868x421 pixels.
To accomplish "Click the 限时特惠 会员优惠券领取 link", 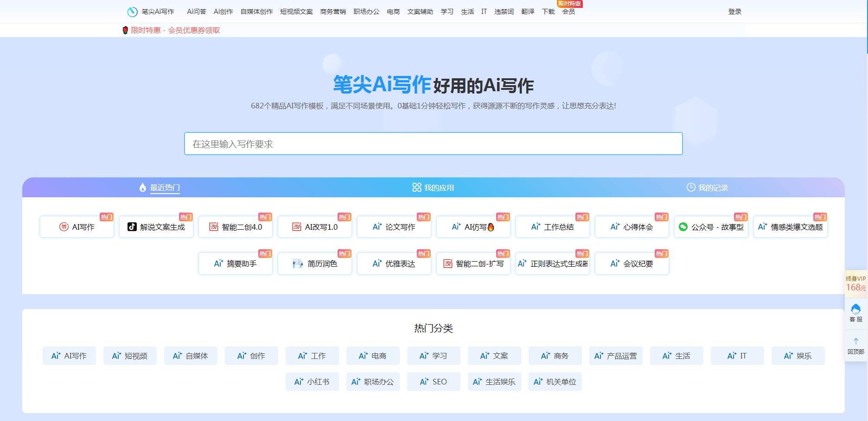I will (x=171, y=30).
